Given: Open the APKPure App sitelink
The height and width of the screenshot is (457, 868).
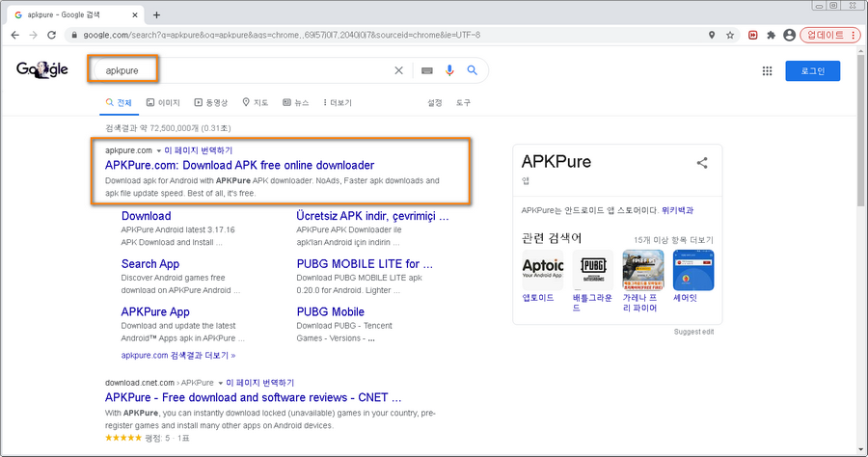Looking at the screenshot, I should 155,312.
